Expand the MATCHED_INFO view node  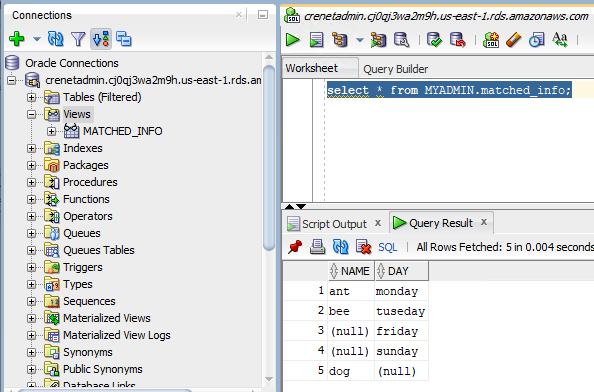pyautogui.click(x=52, y=131)
